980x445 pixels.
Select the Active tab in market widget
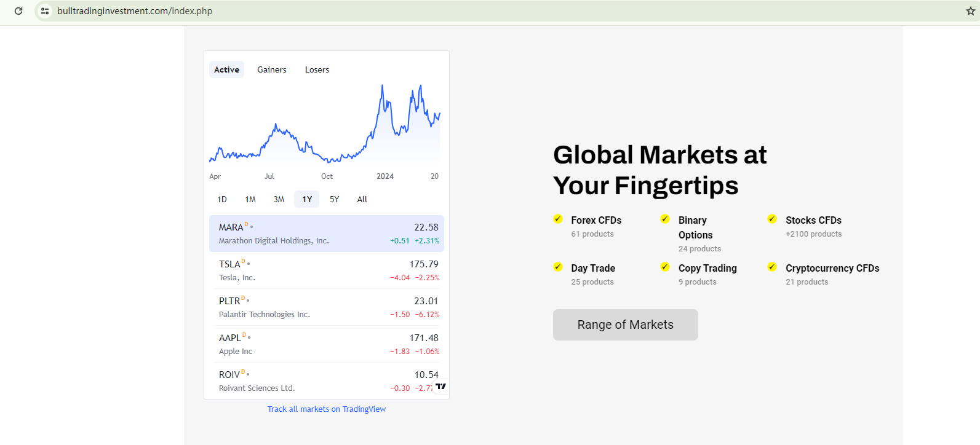pyautogui.click(x=226, y=69)
